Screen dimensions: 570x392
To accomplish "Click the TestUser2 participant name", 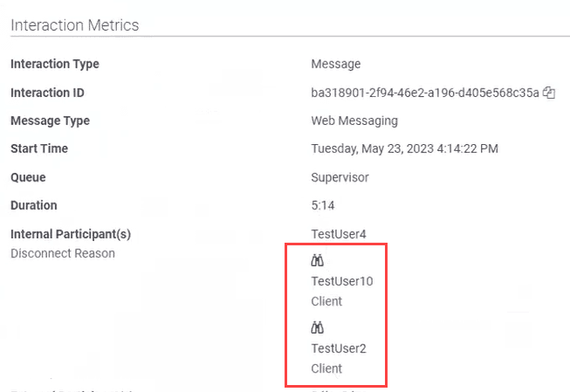I will 339,348.
